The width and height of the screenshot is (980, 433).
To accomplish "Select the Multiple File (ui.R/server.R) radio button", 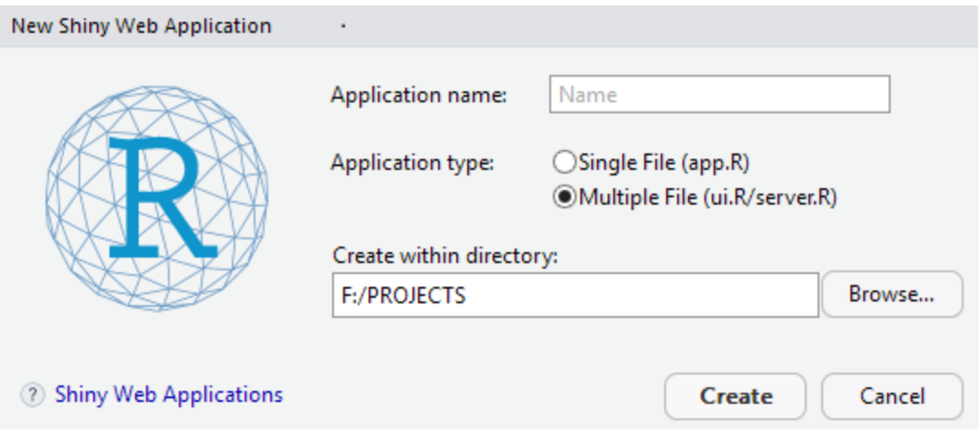I will [x=564, y=197].
